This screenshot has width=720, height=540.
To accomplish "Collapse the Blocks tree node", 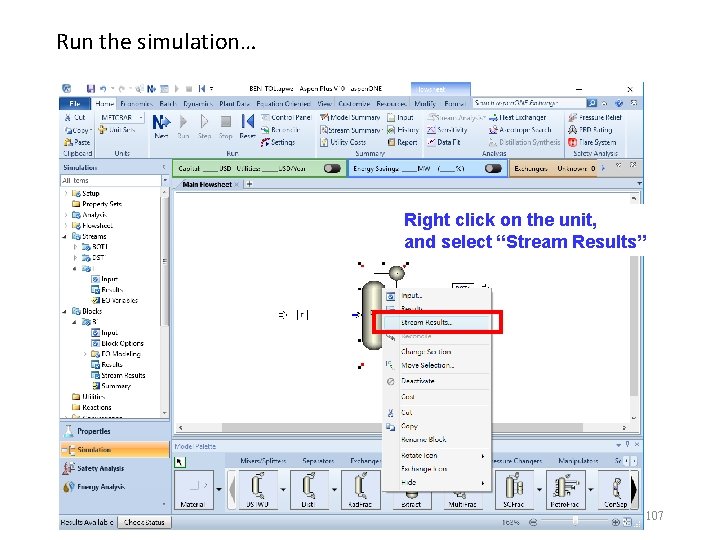I will pos(64,311).
